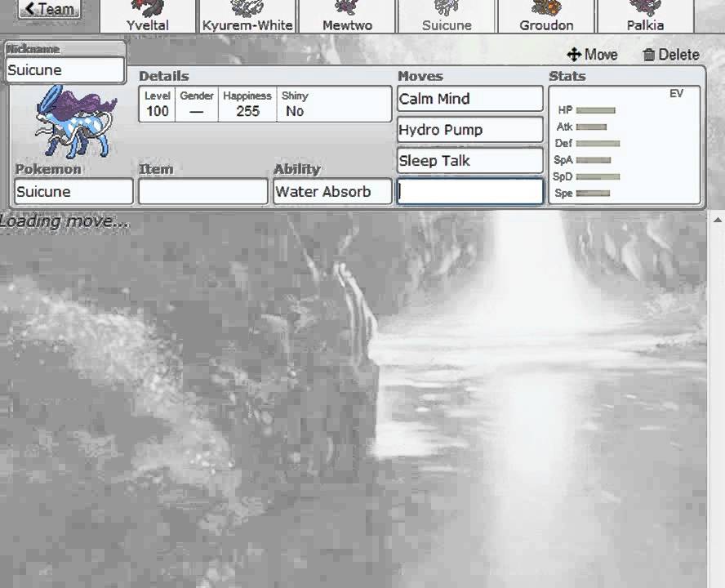Edit the Happiness value 255
The width and height of the screenshot is (725, 588).
click(247, 104)
